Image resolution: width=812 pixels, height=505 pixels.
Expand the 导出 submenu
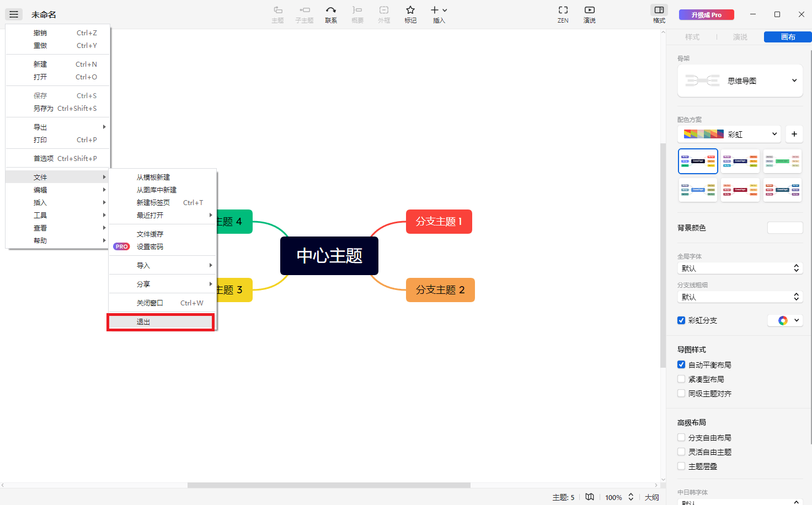57,127
